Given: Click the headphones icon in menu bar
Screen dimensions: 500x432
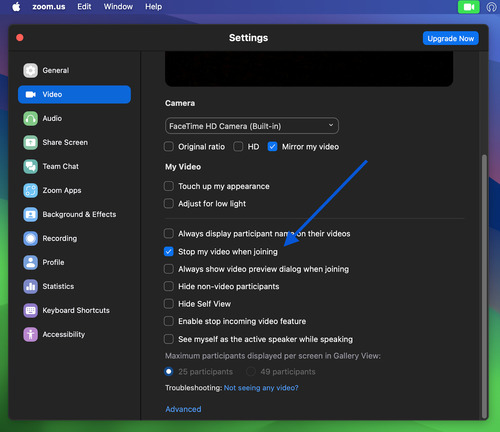Looking at the screenshot, I should click(x=492, y=7).
